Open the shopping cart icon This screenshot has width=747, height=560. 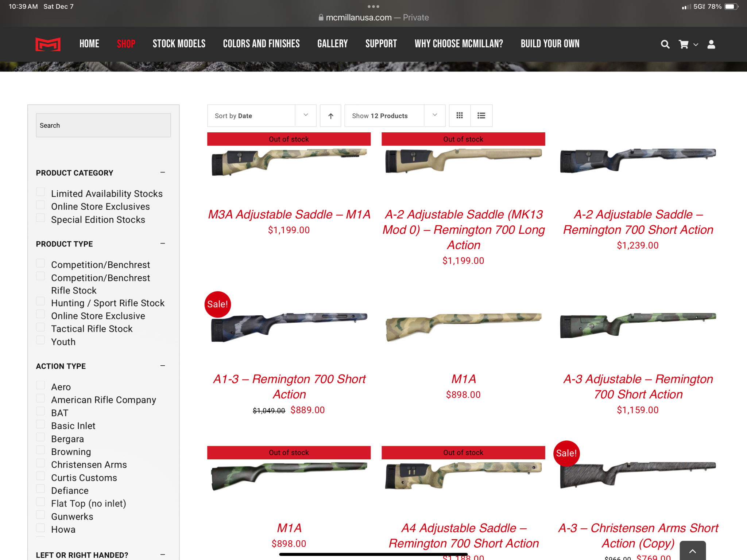point(684,44)
